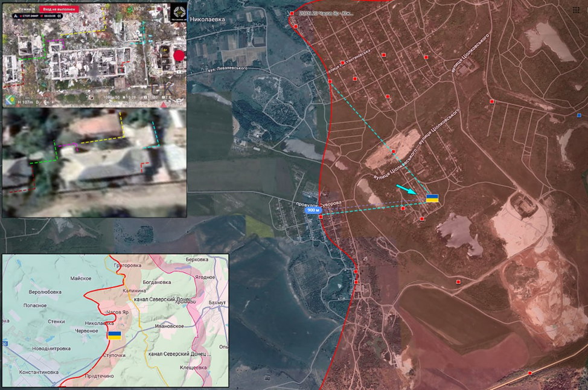
Task: Click the green signal icon in drone HUD
Action: pyautogui.click(x=129, y=9)
